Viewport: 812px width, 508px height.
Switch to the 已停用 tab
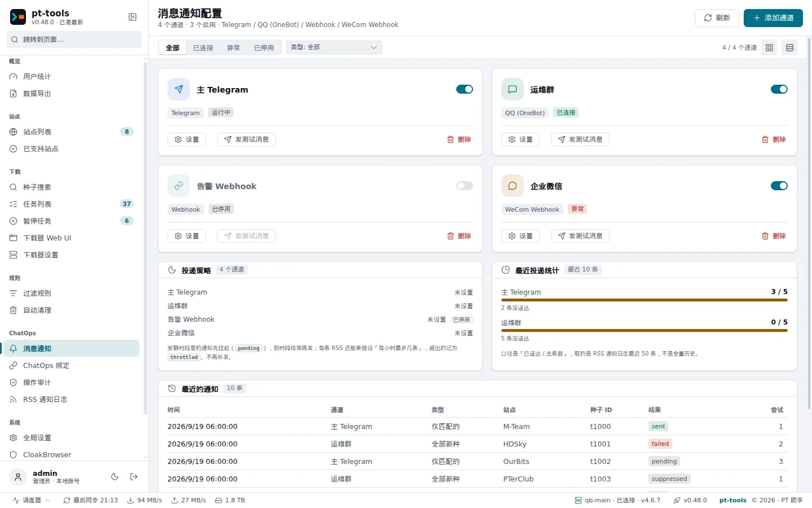coord(264,48)
